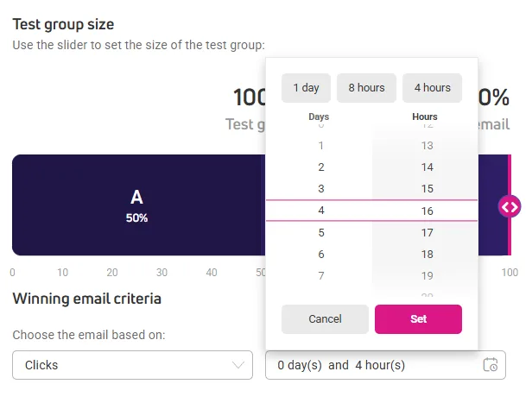Click segment A of the test group bar

coord(138,205)
